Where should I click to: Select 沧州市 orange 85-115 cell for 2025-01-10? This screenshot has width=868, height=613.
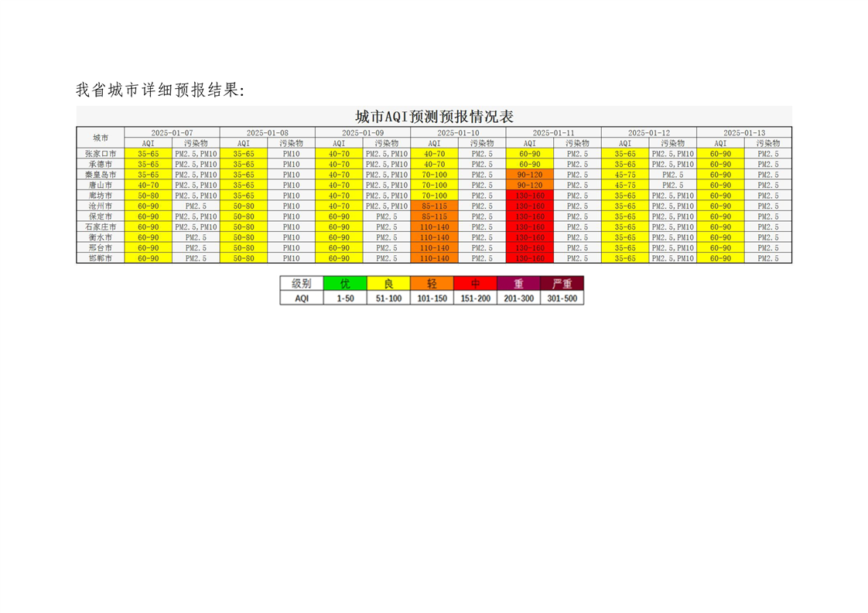(434, 206)
